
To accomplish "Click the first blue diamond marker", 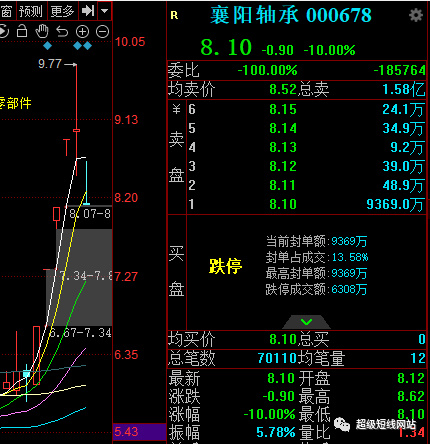I will point(48,46).
